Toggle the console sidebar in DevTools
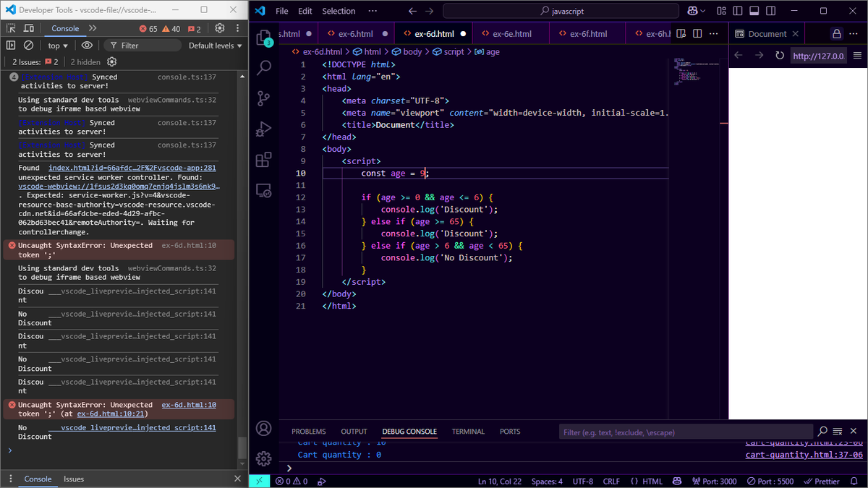The width and height of the screenshot is (868, 488). coord(11,46)
